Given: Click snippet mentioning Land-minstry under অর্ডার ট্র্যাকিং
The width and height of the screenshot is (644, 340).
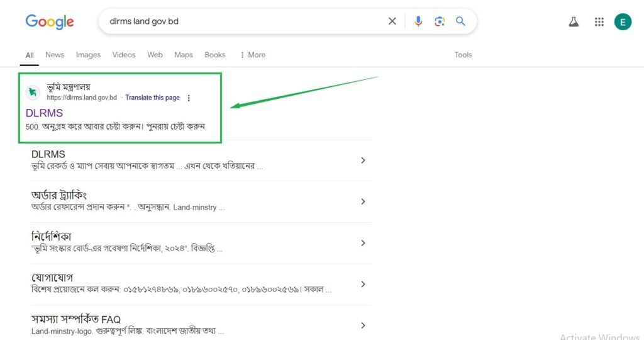Looking at the screenshot, I should click(128, 207).
